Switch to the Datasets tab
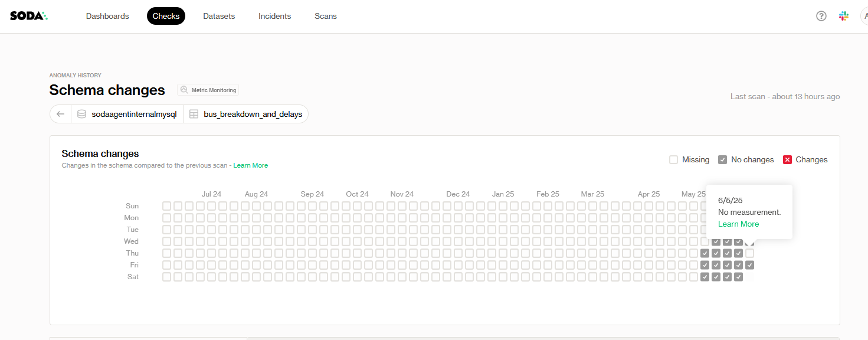This screenshot has height=340, width=868. [219, 16]
